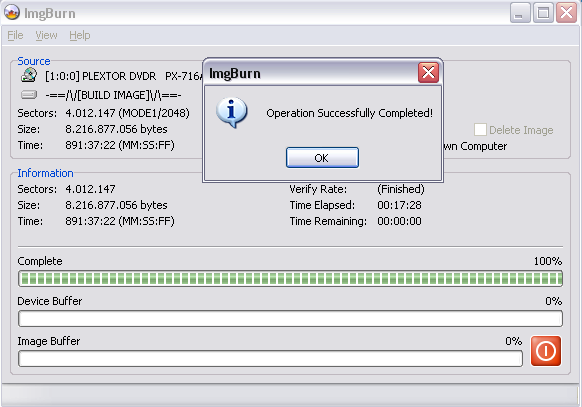This screenshot has width=582, height=407.
Task: Click Information sectors value '4.012.147'
Action: coord(90,189)
